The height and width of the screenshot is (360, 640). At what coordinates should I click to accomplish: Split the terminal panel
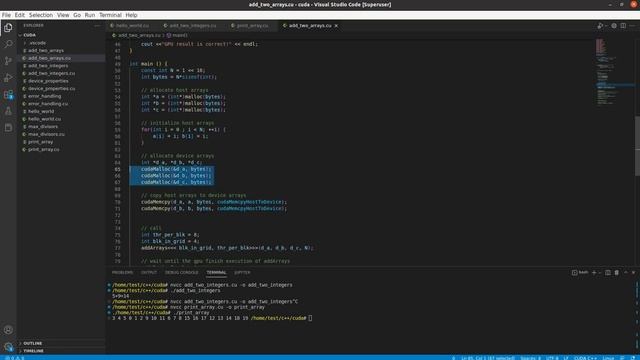[x=608, y=273]
